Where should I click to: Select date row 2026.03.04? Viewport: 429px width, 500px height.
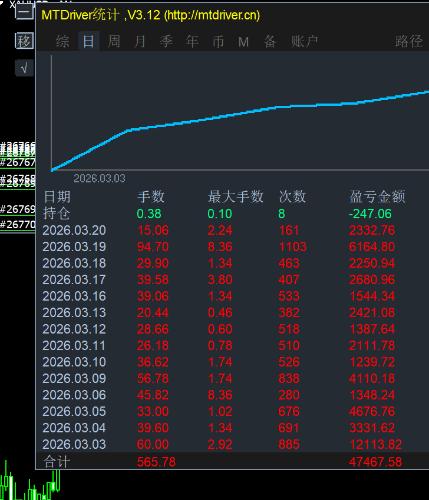pos(74,428)
